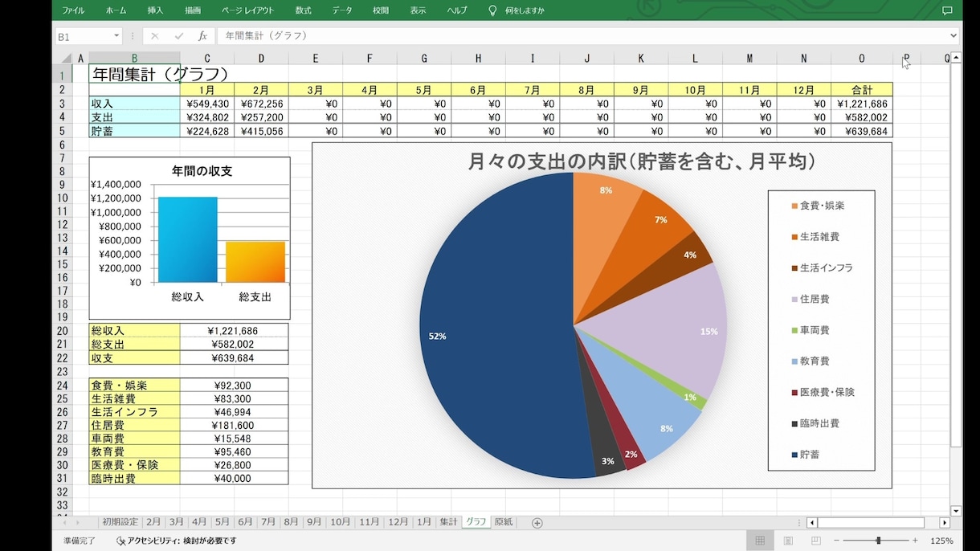980x551 pixels.
Task: Click the fx insert function icon
Action: [x=202, y=36]
